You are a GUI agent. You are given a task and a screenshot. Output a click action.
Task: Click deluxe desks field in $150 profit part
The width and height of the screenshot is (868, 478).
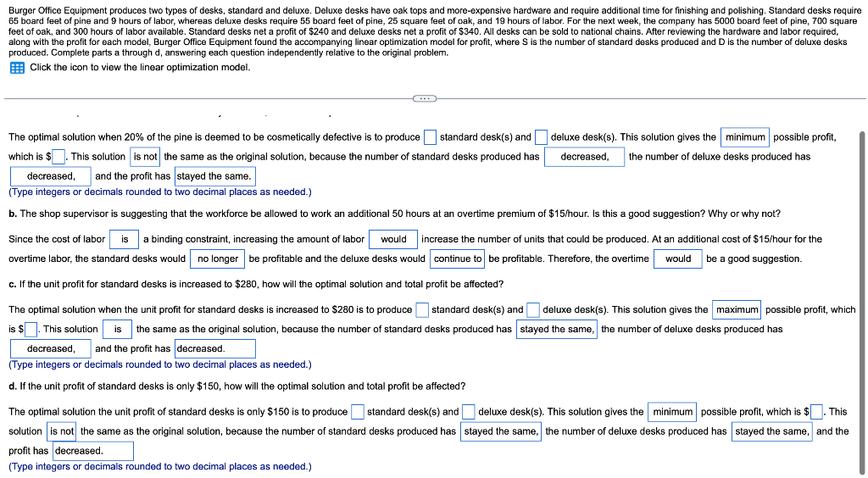tap(468, 412)
